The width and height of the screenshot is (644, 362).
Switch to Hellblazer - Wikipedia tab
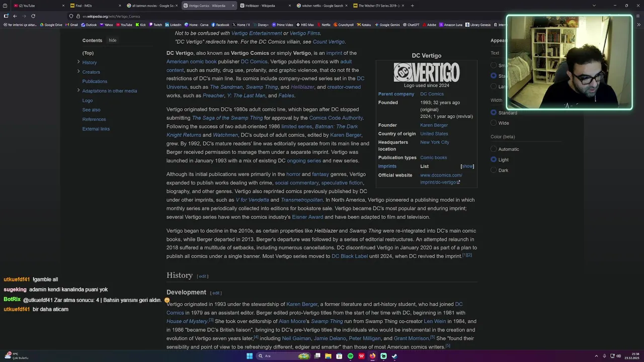(266, 6)
